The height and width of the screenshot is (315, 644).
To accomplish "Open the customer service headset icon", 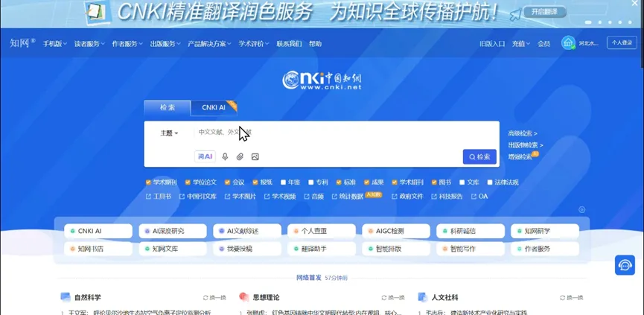I will tap(625, 265).
